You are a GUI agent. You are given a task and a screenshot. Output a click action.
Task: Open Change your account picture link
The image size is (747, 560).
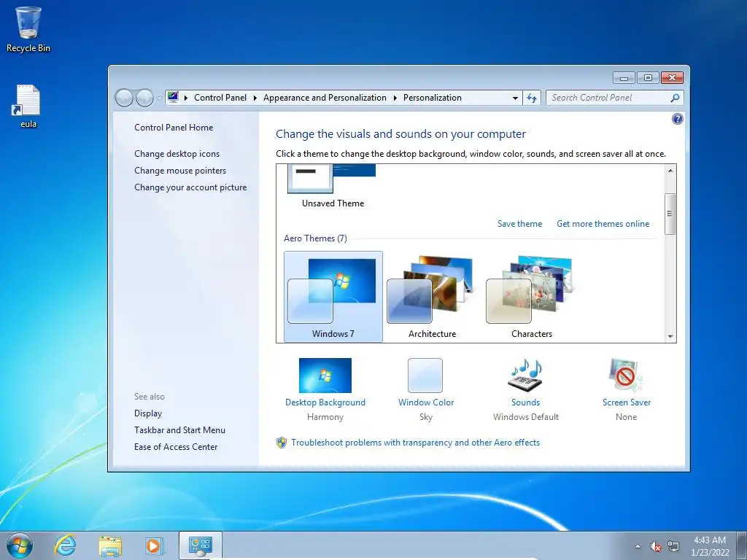(x=190, y=187)
